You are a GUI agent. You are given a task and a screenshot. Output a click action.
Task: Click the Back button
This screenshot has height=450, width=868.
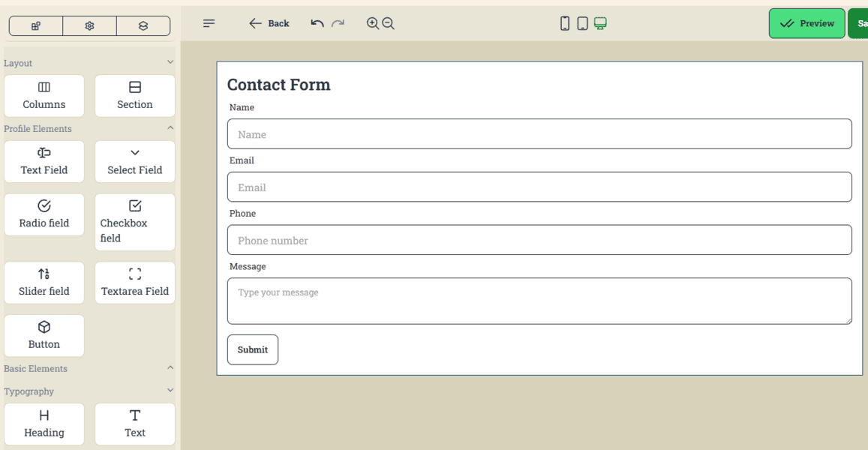(269, 24)
